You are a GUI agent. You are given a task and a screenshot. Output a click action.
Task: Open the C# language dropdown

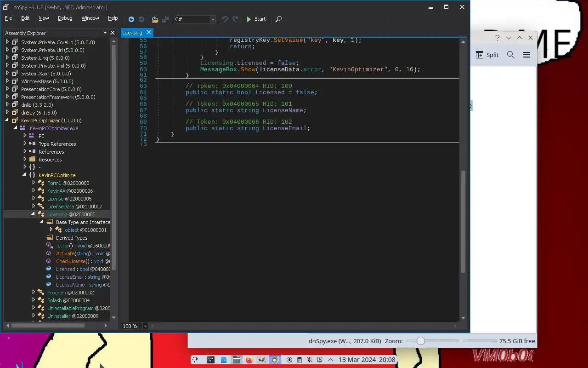213,19
